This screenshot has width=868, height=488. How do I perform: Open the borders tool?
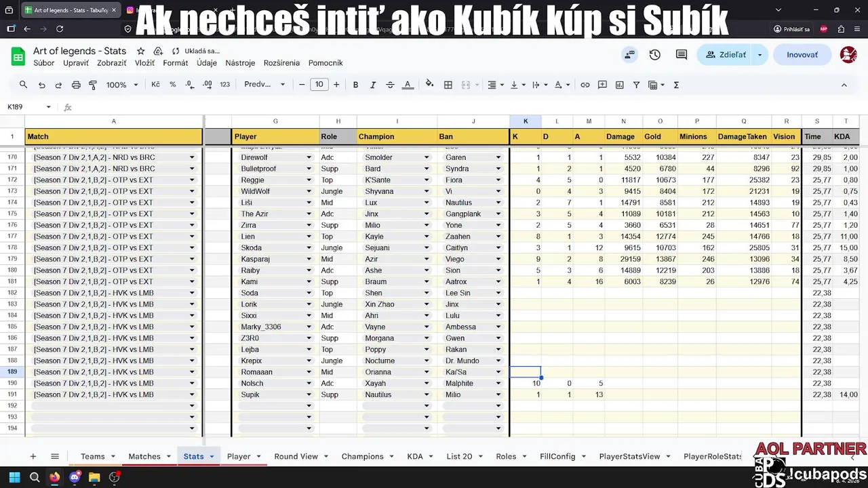coord(448,85)
